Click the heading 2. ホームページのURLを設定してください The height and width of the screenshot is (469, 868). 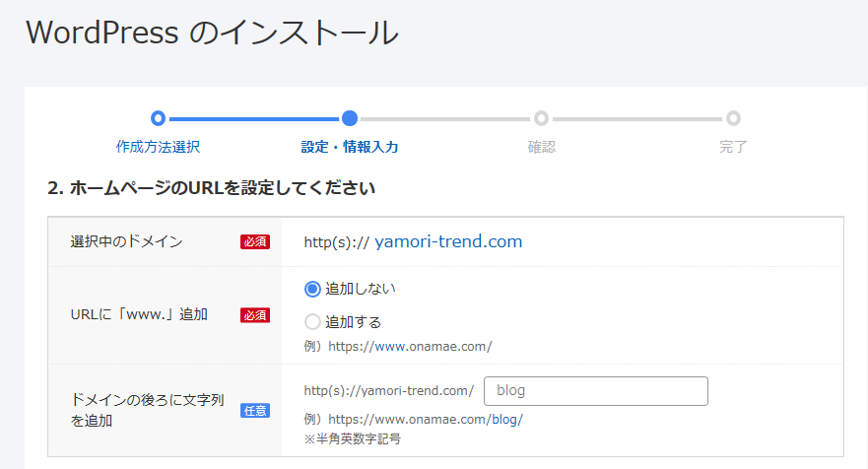point(211,188)
